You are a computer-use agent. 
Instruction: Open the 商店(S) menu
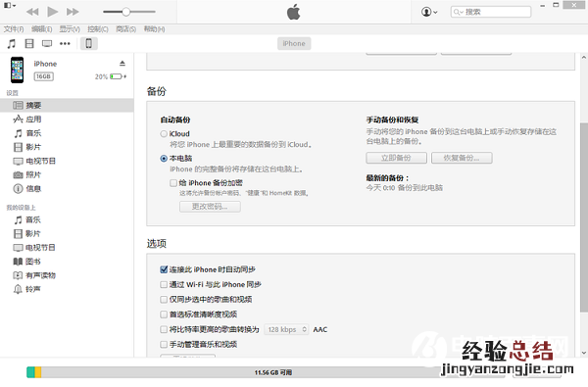126,28
